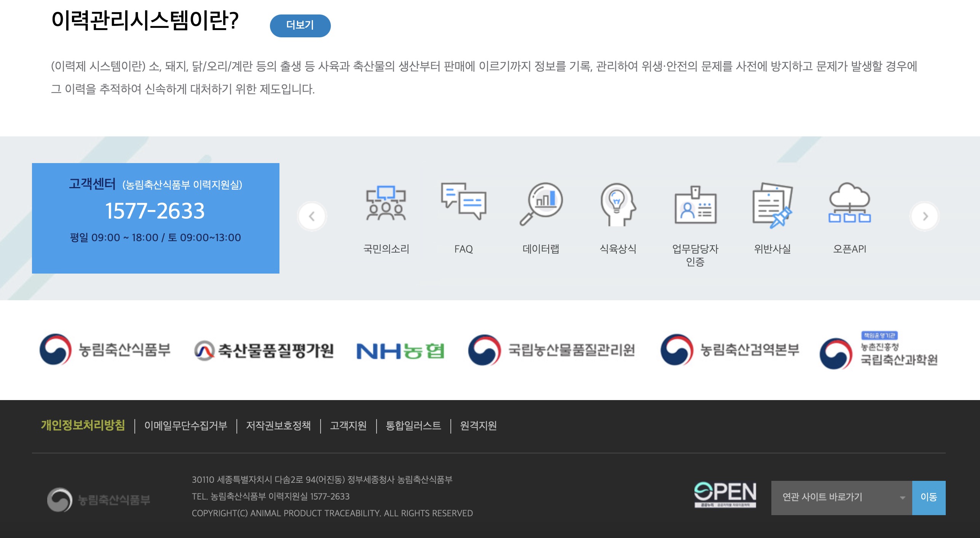This screenshot has height=538, width=980.
Task: Go to 저작권보호정책 footer link
Action: pyautogui.click(x=278, y=426)
